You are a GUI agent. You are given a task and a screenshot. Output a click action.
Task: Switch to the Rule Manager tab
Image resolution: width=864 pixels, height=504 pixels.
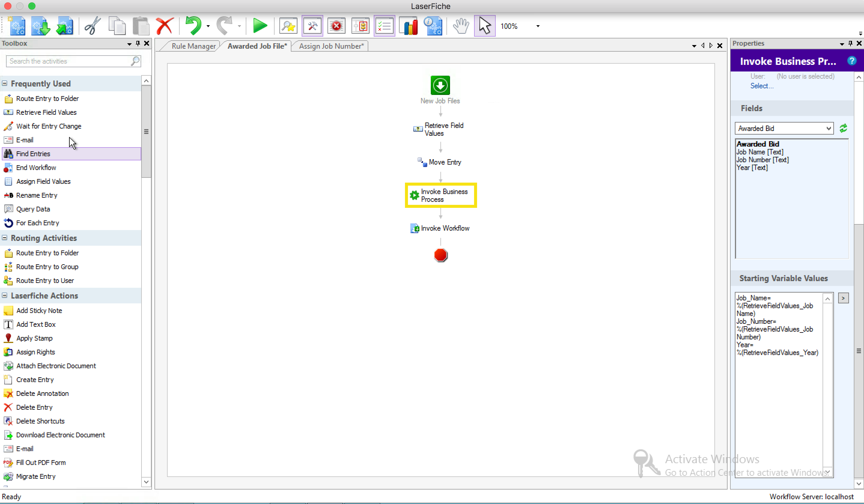pos(193,46)
